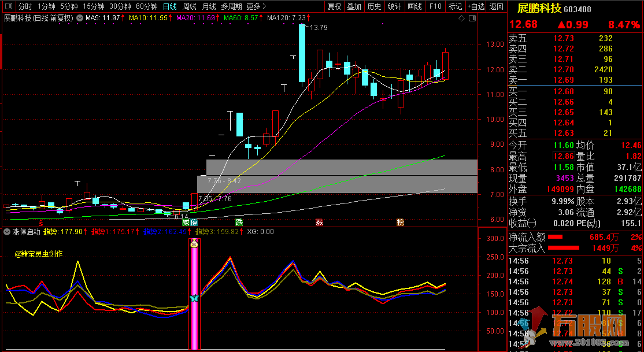This screenshot has width=644, height=352.
Task: Click the 趋势1 indicator value label
Action: [116, 232]
